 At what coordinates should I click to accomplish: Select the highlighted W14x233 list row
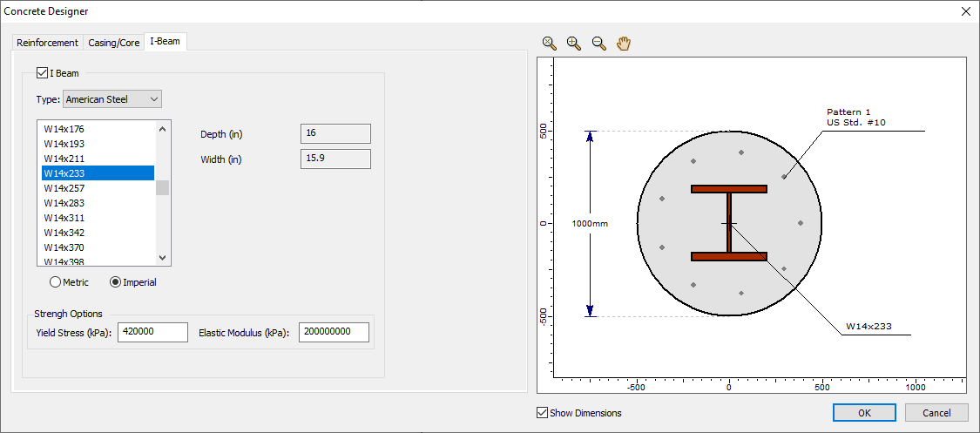coord(98,173)
